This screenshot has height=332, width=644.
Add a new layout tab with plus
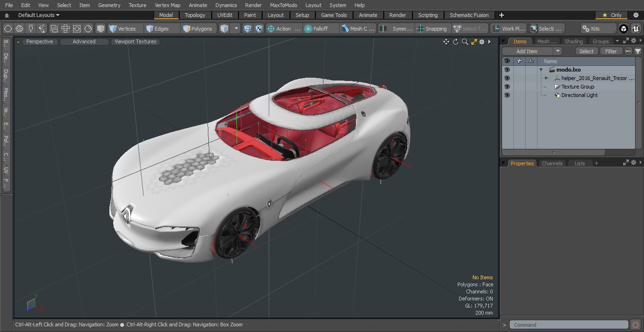(x=501, y=15)
